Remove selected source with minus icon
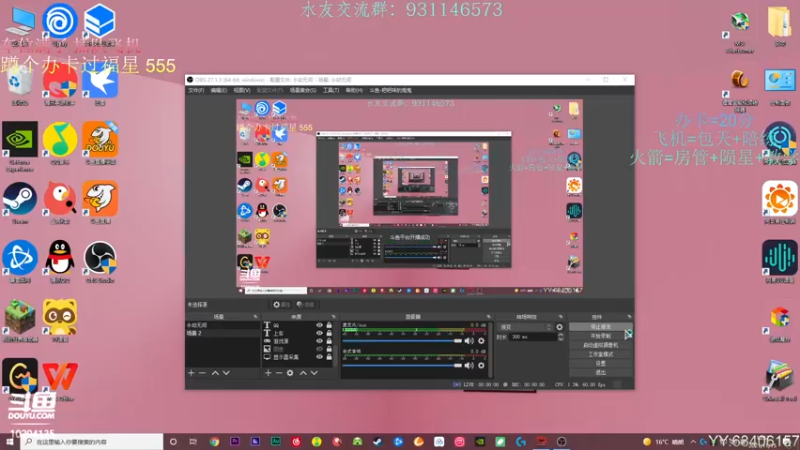Image resolution: width=800 pixels, height=450 pixels. [279, 373]
